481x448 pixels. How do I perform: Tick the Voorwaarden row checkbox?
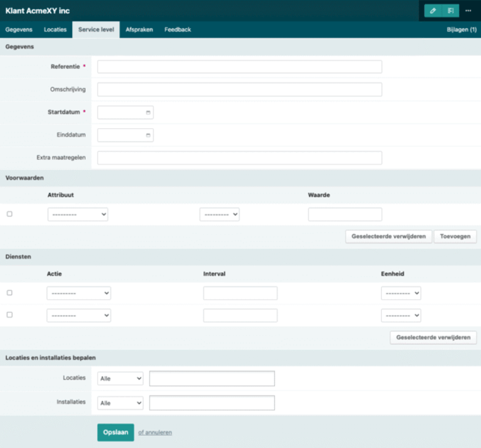[10, 215]
